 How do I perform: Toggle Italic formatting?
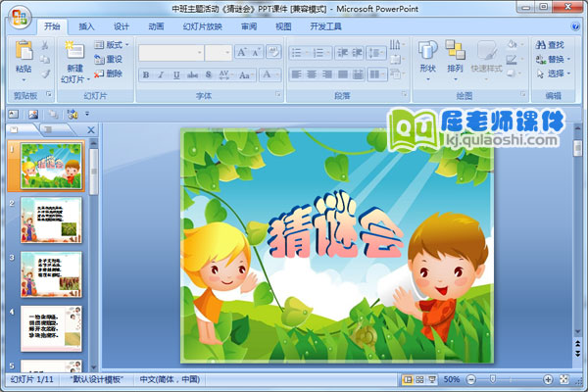pos(160,74)
